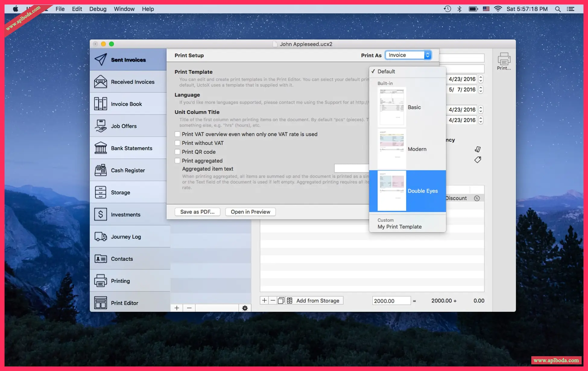The height and width of the screenshot is (371, 588).
Task: Choose the Default template option
Action: pos(407,71)
